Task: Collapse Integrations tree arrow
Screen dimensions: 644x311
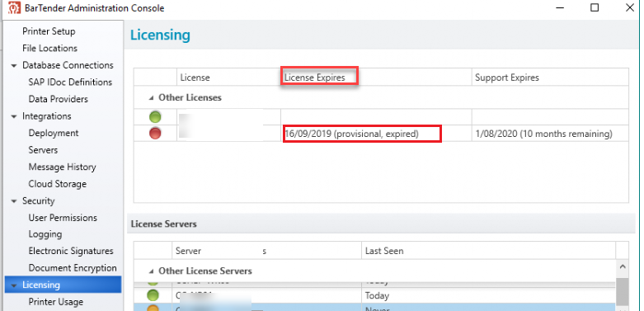Action: coord(14,116)
